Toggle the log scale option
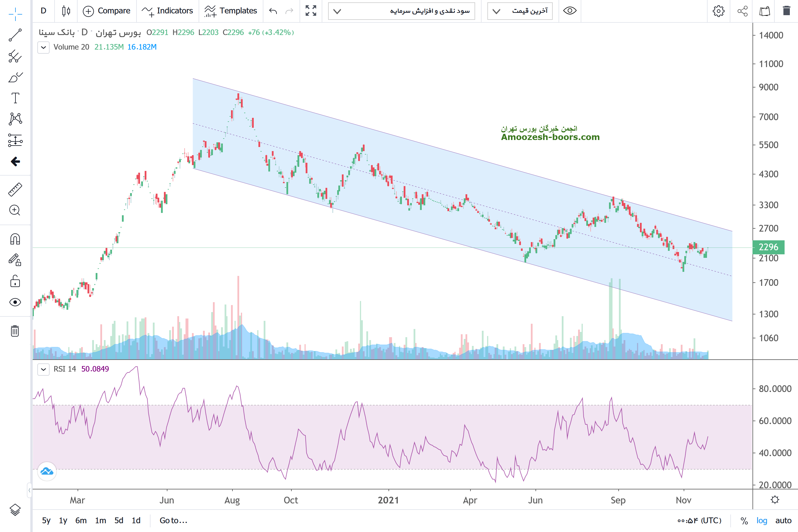 [x=761, y=520]
